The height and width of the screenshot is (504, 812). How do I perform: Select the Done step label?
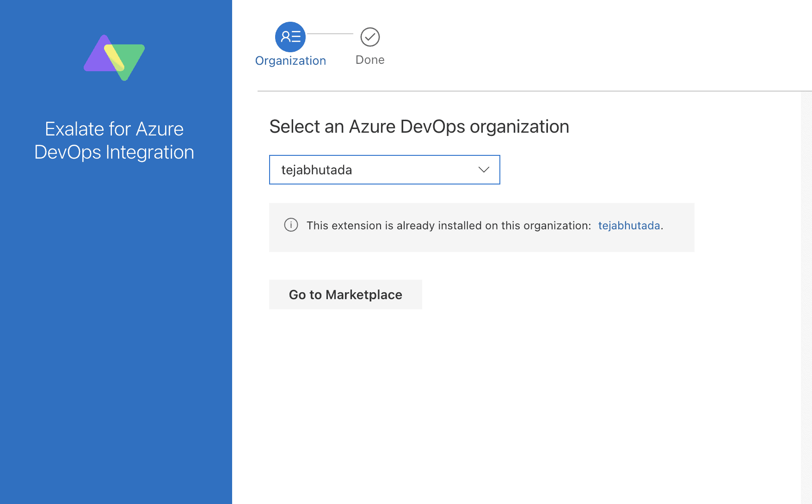point(369,59)
